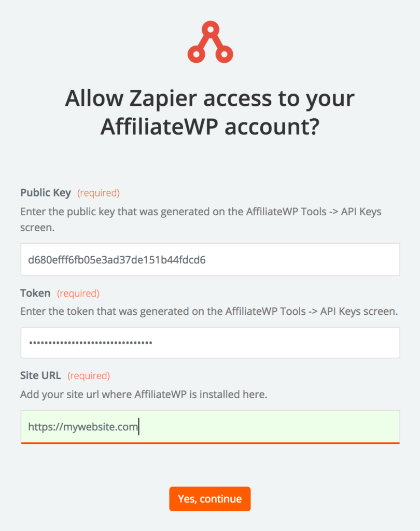Click the Allow Zapier access heading
Image resolution: width=420 pixels, height=531 pixels.
(210, 113)
